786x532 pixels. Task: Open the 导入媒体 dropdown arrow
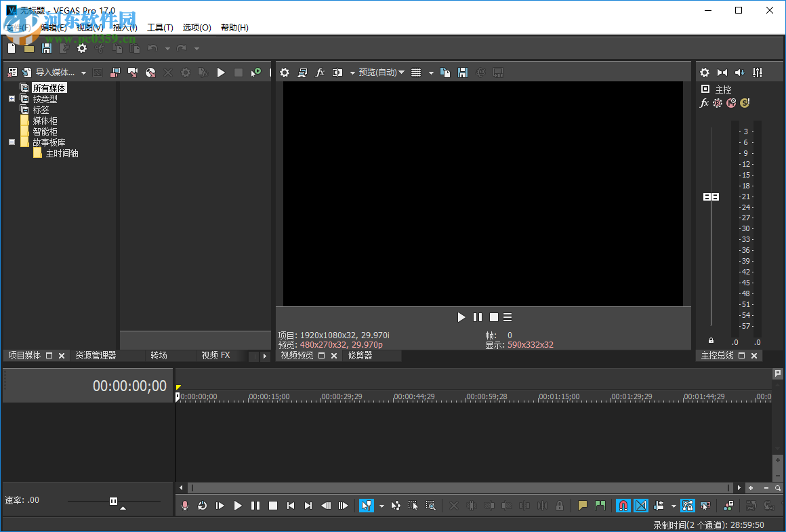[83, 72]
